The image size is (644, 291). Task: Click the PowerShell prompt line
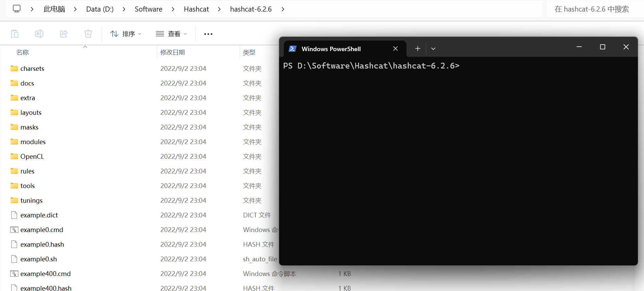point(371,66)
